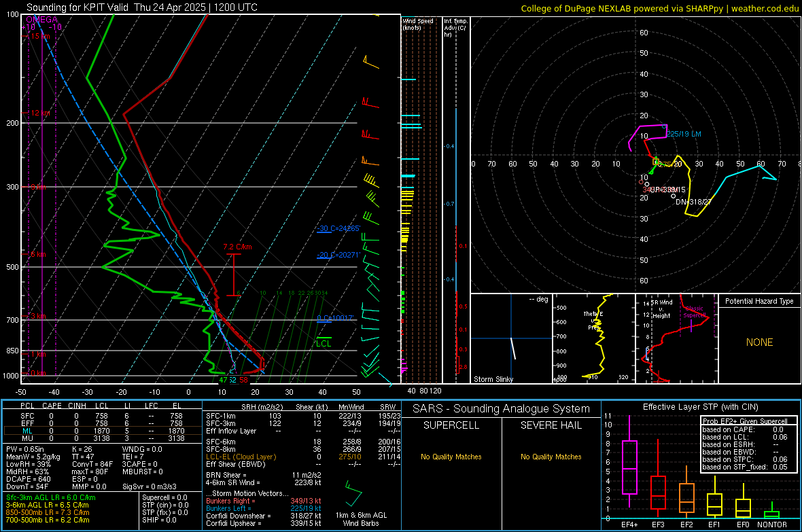Click the 'SARS - Sounding Analogue System' header

coord(501,409)
